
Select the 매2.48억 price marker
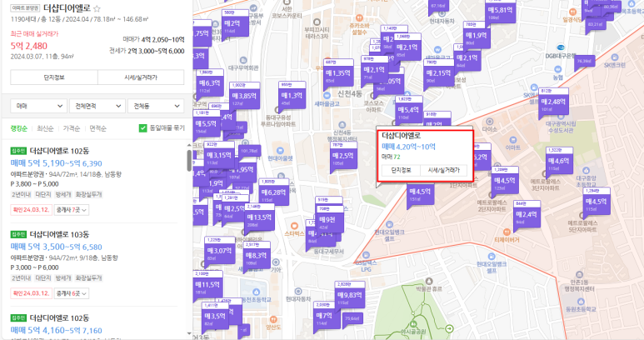pyautogui.click(x=553, y=102)
